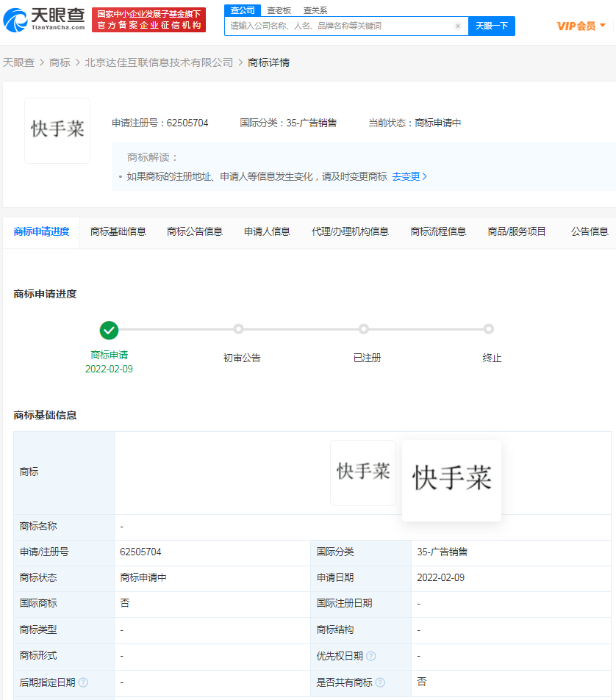Click the 去变更 link
Image resolution: width=616 pixels, height=700 pixels.
[x=409, y=176]
